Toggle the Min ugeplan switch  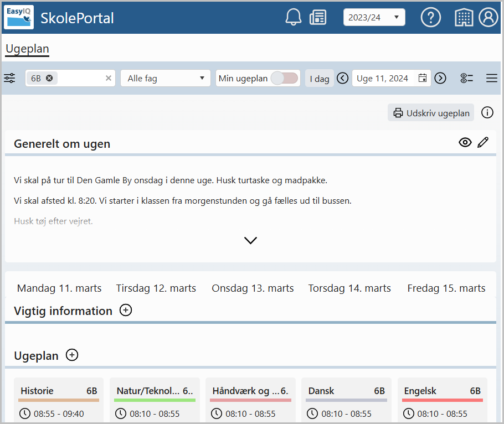pos(284,78)
